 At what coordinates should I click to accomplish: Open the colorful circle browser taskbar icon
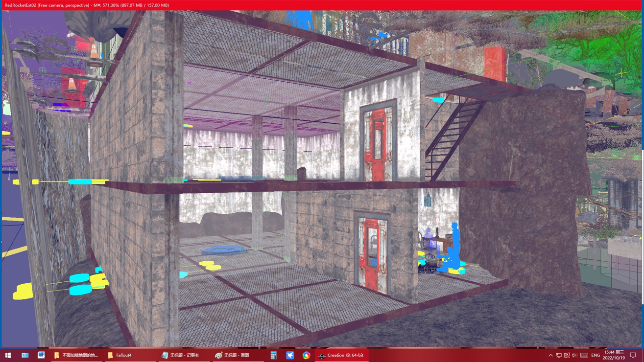tap(306, 355)
